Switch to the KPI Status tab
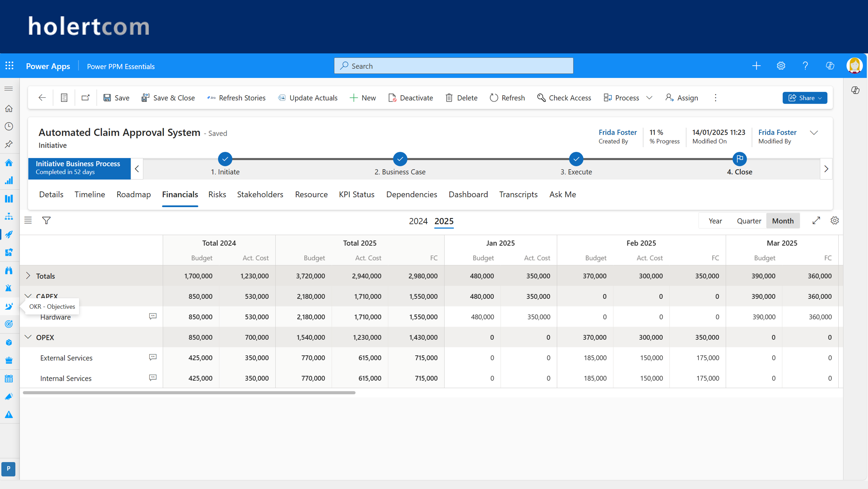 pyautogui.click(x=356, y=195)
